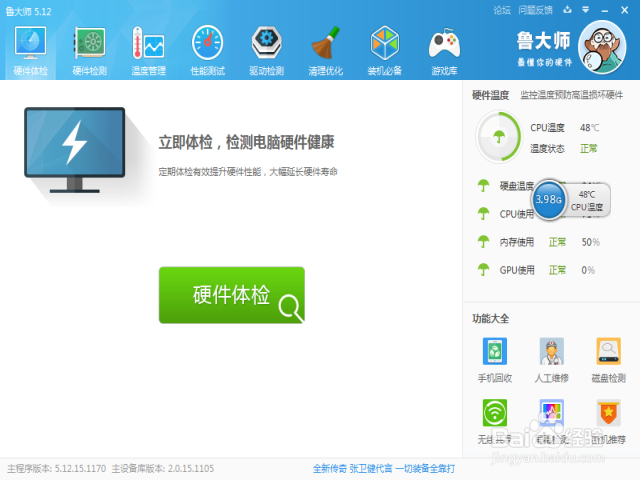
Task: Open the 硬件检测 circuit board icon
Action: (x=89, y=42)
